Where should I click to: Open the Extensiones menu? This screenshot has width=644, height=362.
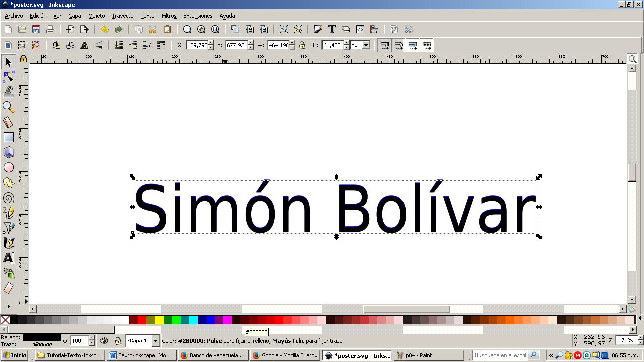(198, 16)
